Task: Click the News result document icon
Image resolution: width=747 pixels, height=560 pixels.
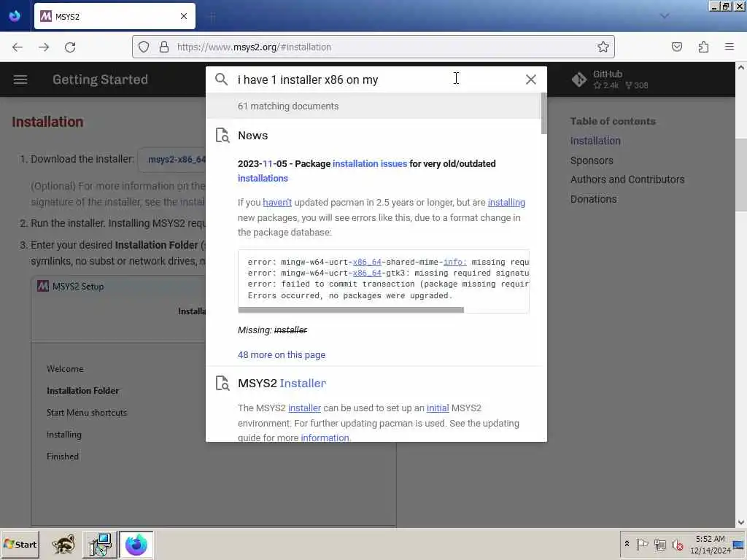Action: click(222, 135)
